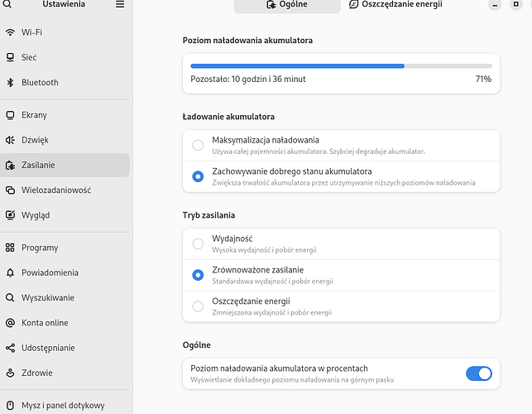Viewport: 532px width, 414px height.
Task: Select Maksymalizacja naładowania radio option
Action: click(342, 146)
